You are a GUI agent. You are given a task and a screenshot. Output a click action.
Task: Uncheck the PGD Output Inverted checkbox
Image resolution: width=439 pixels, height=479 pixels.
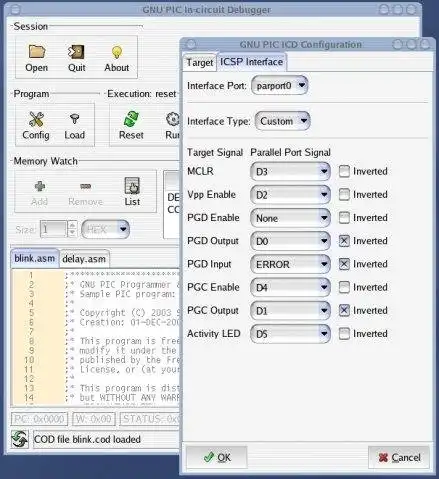click(344, 241)
